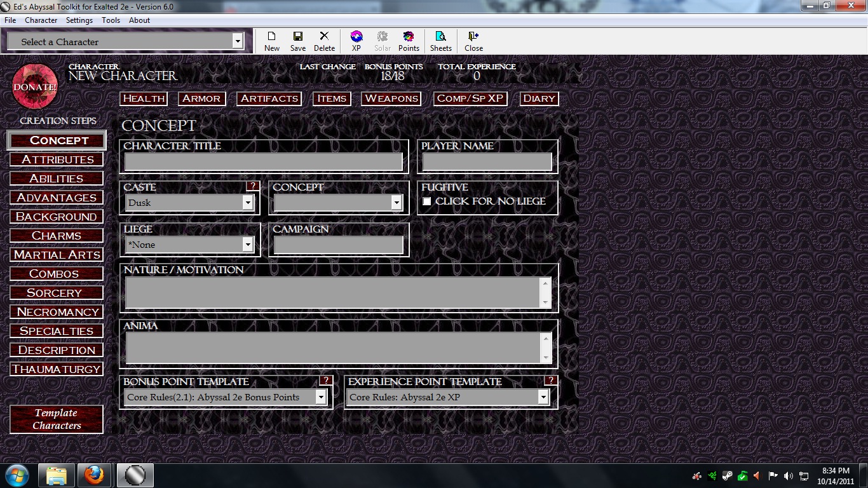Open Windows Explorer from the taskbar

(57, 475)
